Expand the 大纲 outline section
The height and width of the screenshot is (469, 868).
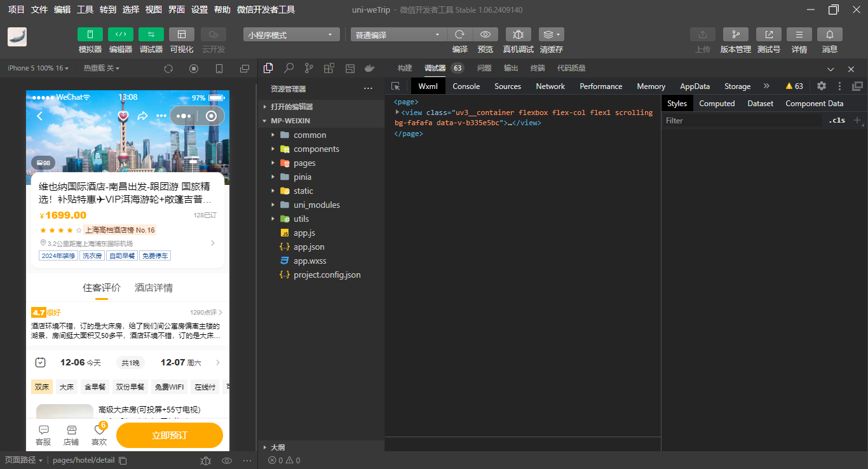[321, 447]
